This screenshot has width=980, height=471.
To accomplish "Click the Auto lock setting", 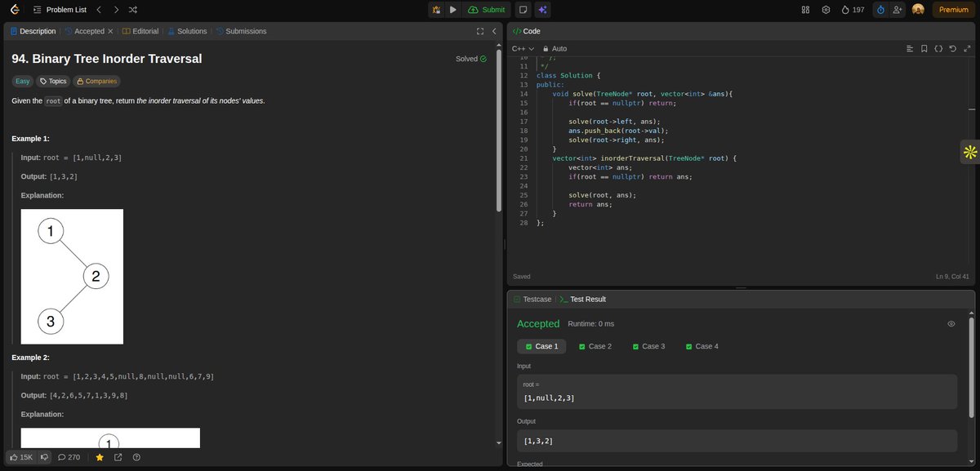I will (x=555, y=49).
